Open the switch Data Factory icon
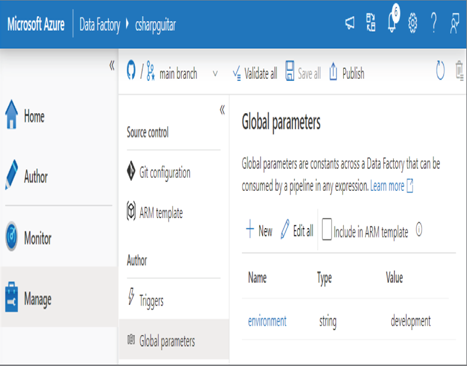The image size is (467, 366). [x=371, y=23]
